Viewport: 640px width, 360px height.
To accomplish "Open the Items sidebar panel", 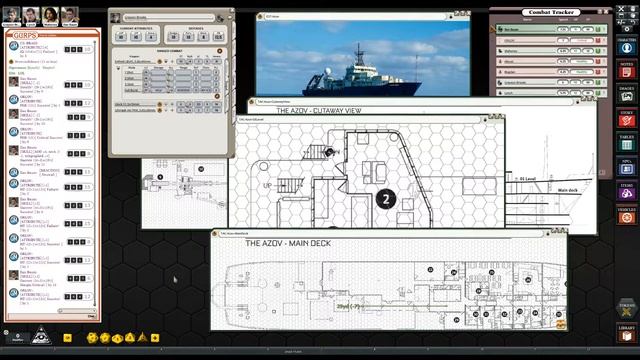I will coord(627,191).
